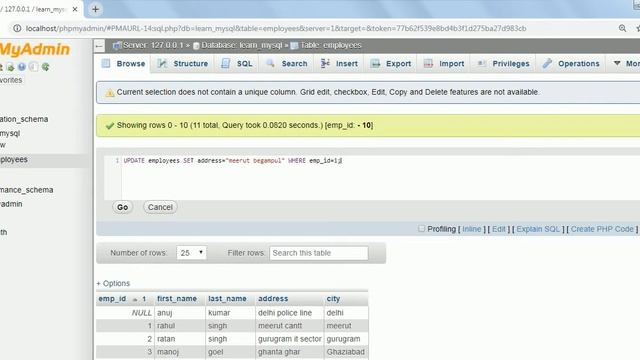640x360 pixels.
Task: Click the Privileges tab icon
Action: pyautogui.click(x=482, y=63)
